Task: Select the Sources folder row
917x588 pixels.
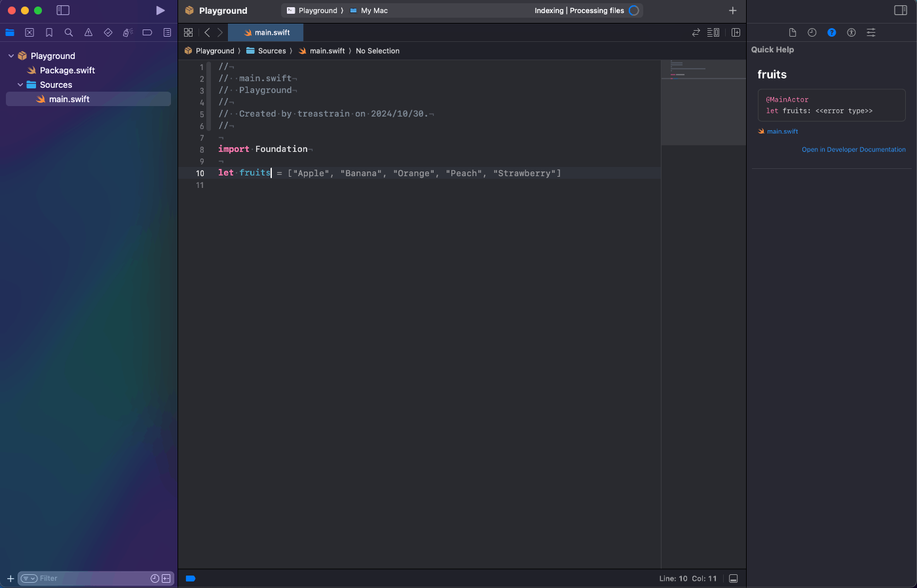Action: 88,84
